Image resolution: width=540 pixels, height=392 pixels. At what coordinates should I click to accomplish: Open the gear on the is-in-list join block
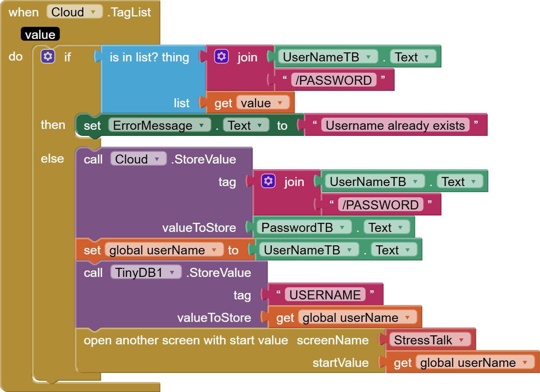click(222, 57)
